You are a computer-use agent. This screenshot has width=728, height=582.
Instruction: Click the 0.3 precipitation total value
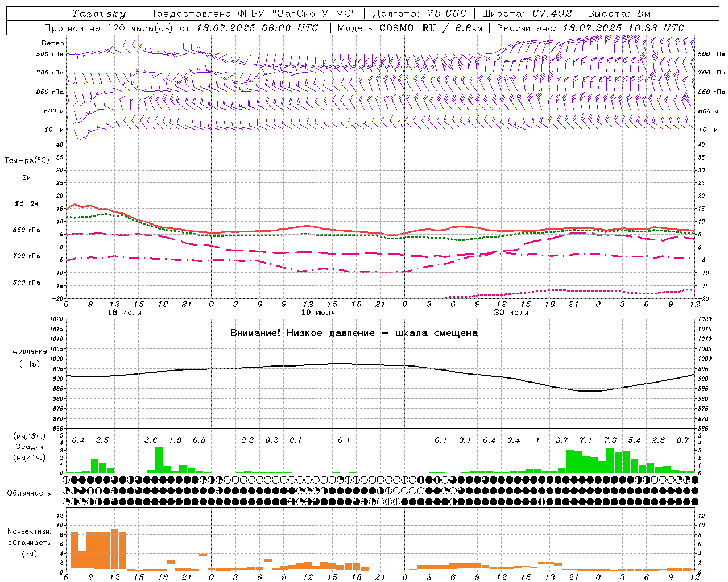coord(247,440)
